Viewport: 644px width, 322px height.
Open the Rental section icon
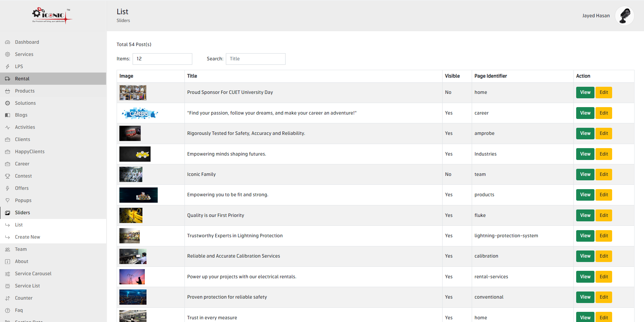pyautogui.click(x=7, y=78)
